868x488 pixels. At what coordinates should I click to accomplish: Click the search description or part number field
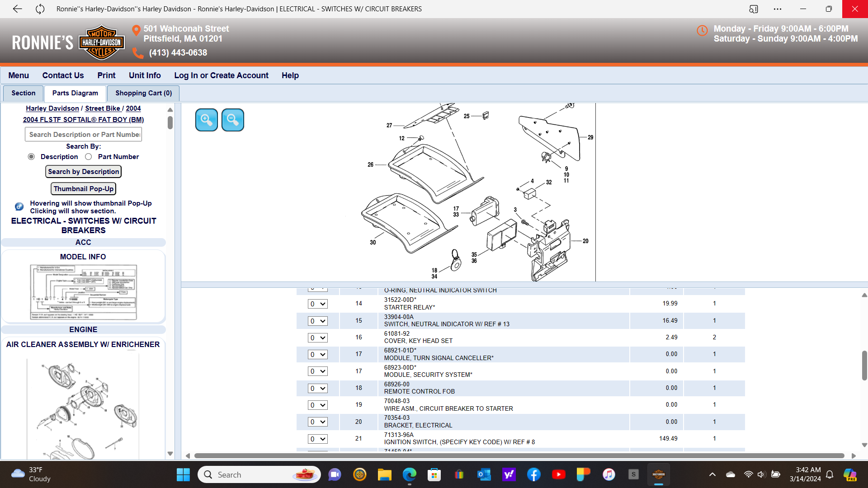(83, 135)
